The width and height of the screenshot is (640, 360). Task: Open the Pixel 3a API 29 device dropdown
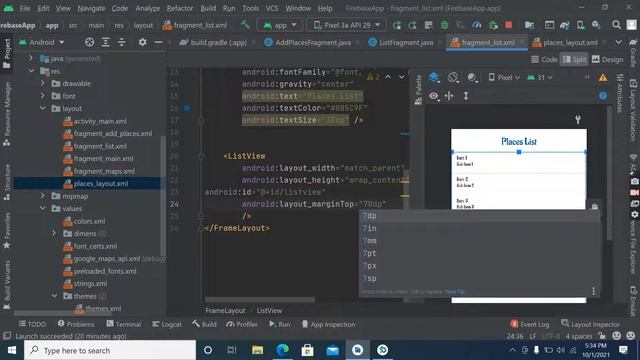point(347,25)
